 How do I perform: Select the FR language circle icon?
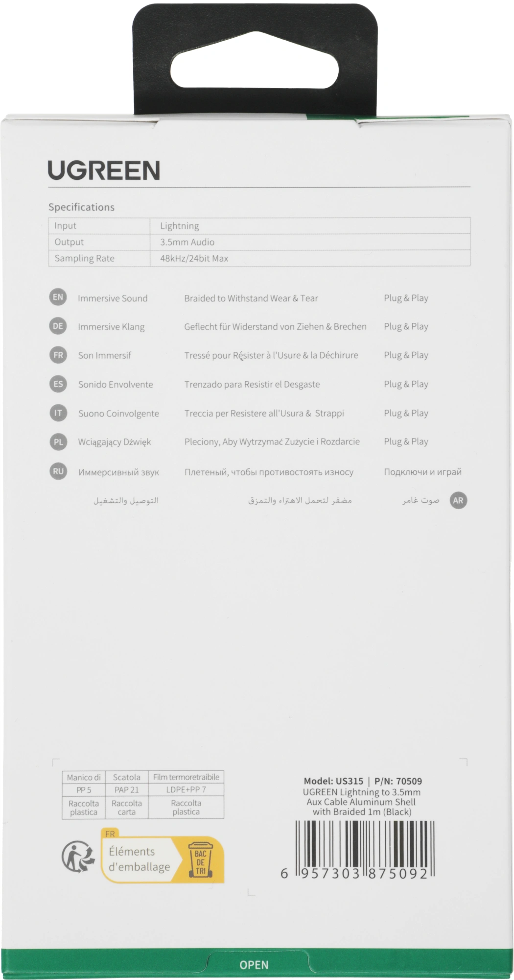point(58,355)
